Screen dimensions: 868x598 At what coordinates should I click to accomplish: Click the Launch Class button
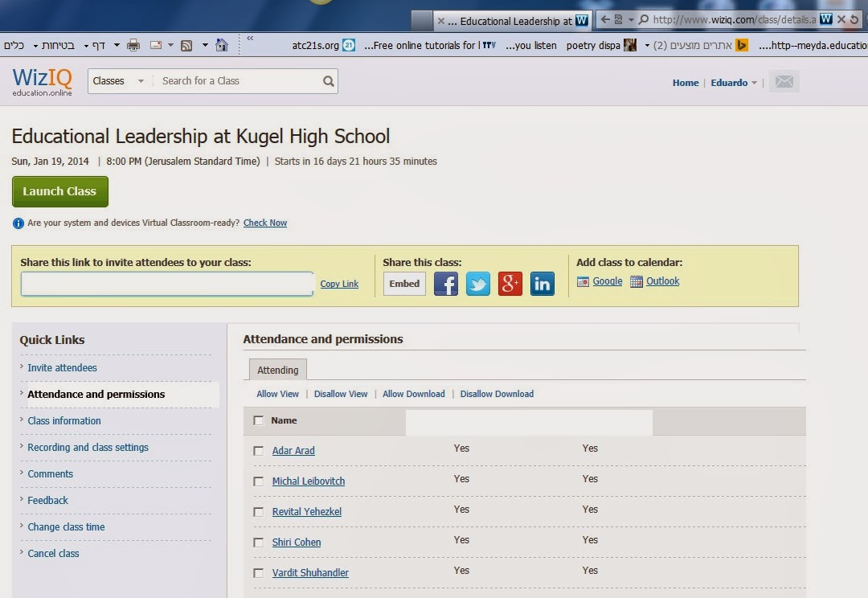pyautogui.click(x=59, y=191)
